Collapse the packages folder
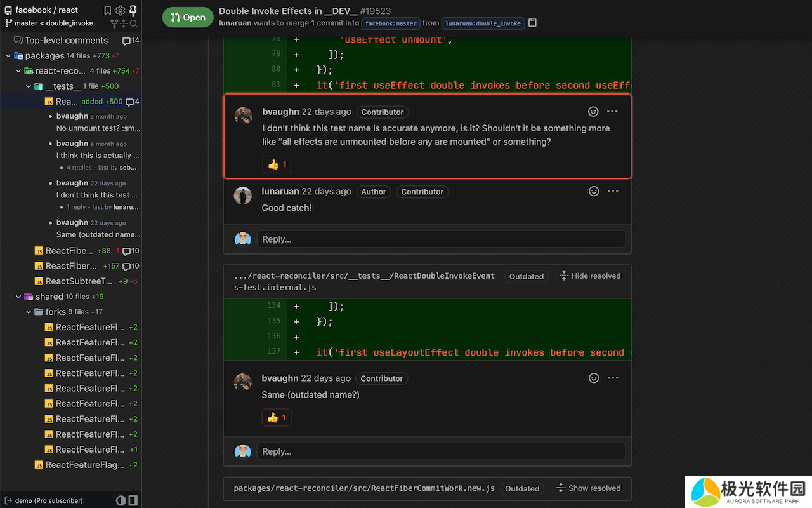The image size is (812, 508). tap(8, 56)
